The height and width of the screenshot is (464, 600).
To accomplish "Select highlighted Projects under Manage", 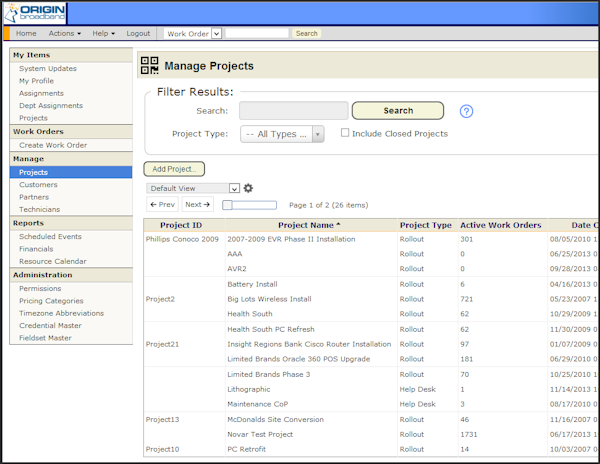I will [x=71, y=172].
